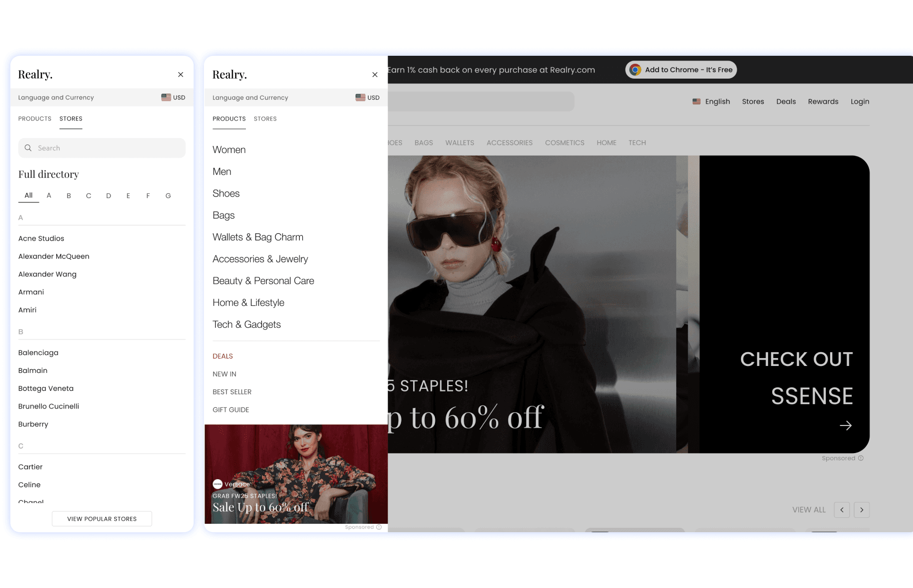Image resolution: width=913 pixels, height=588 pixels.
Task: Click the hero Sponsored info icon
Action: [861, 458]
